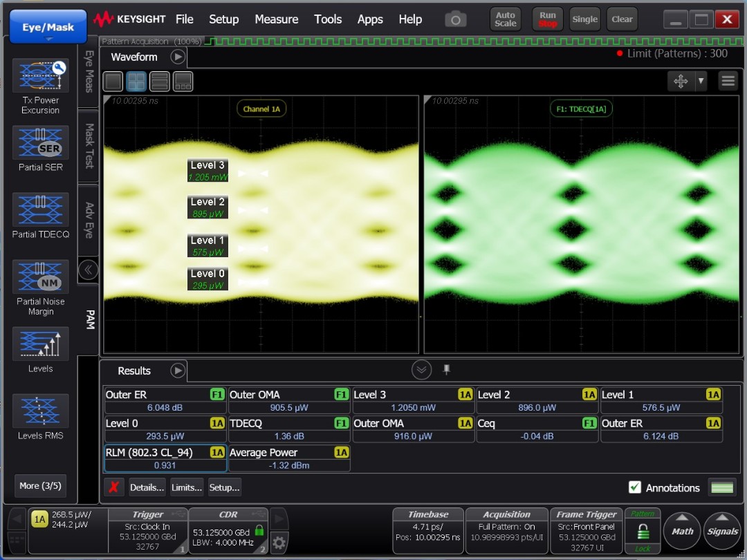Switch to the four-pane grid layout icon
This screenshot has height=560, width=747.
tap(136, 82)
